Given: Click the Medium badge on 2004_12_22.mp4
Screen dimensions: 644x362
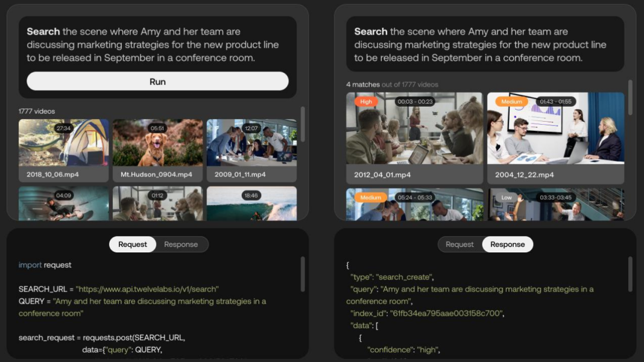Looking at the screenshot, I should click(x=511, y=101).
